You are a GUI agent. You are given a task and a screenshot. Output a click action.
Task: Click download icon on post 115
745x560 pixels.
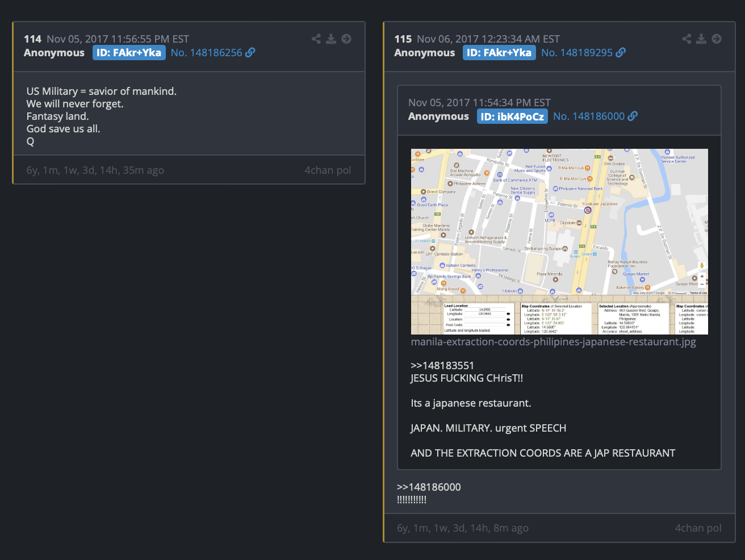point(702,39)
